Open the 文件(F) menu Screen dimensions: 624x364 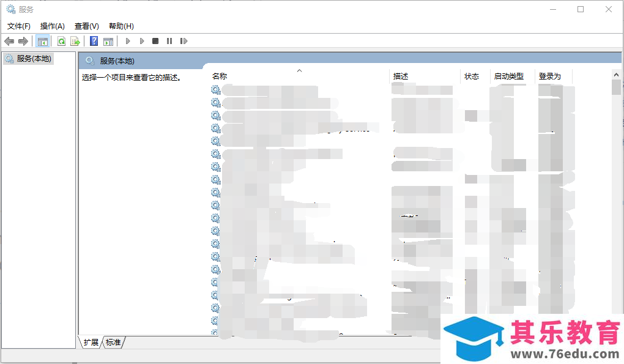tap(19, 26)
